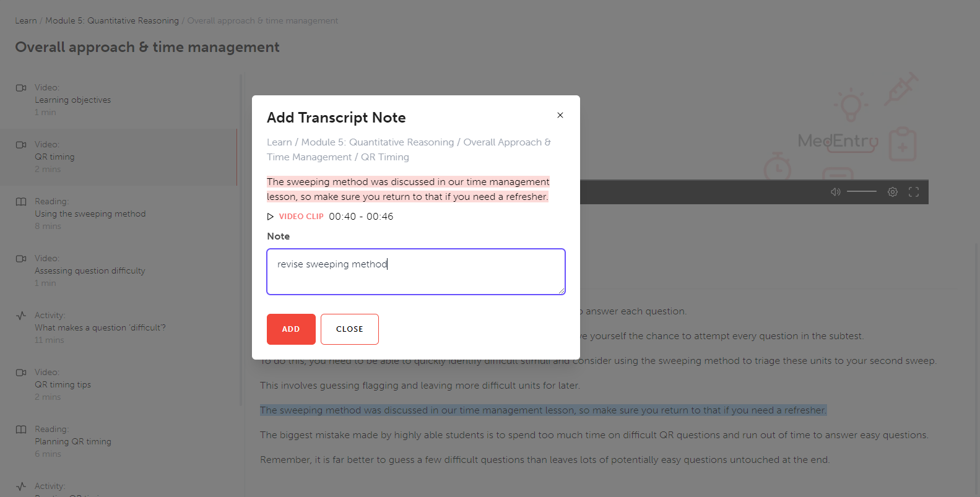Click the resize handle of the Note textarea
This screenshot has width=980, height=497.
tap(562, 291)
